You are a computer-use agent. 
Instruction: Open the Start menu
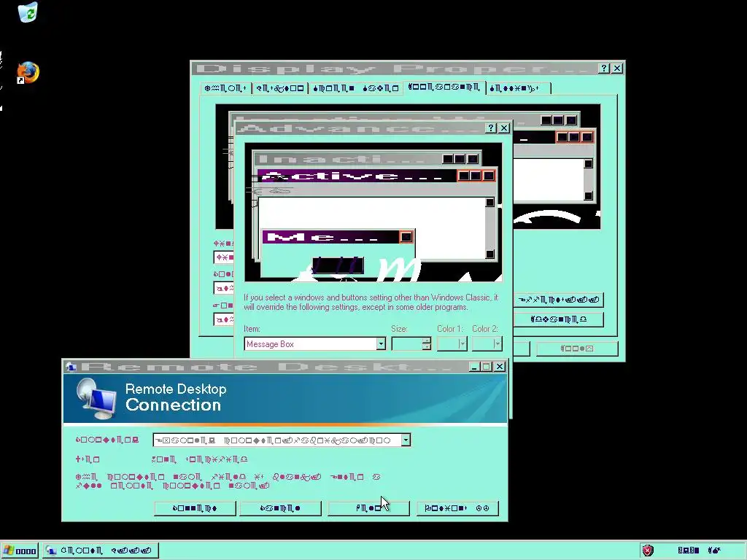[20, 551]
